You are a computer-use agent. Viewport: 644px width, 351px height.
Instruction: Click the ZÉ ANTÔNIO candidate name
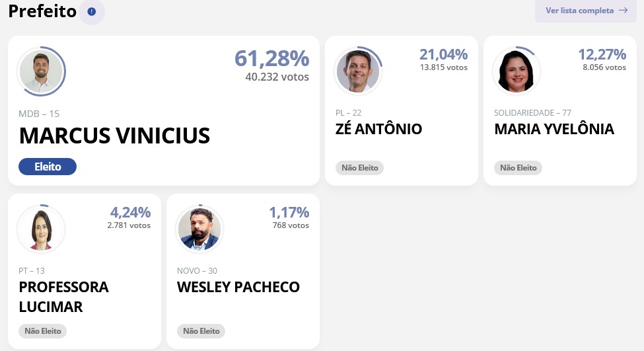pyautogui.click(x=378, y=129)
